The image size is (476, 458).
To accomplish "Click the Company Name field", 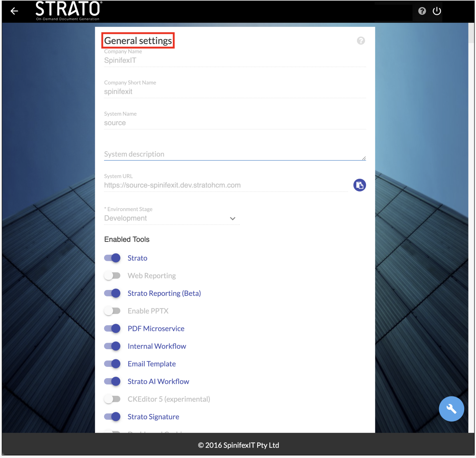I will 233,60.
